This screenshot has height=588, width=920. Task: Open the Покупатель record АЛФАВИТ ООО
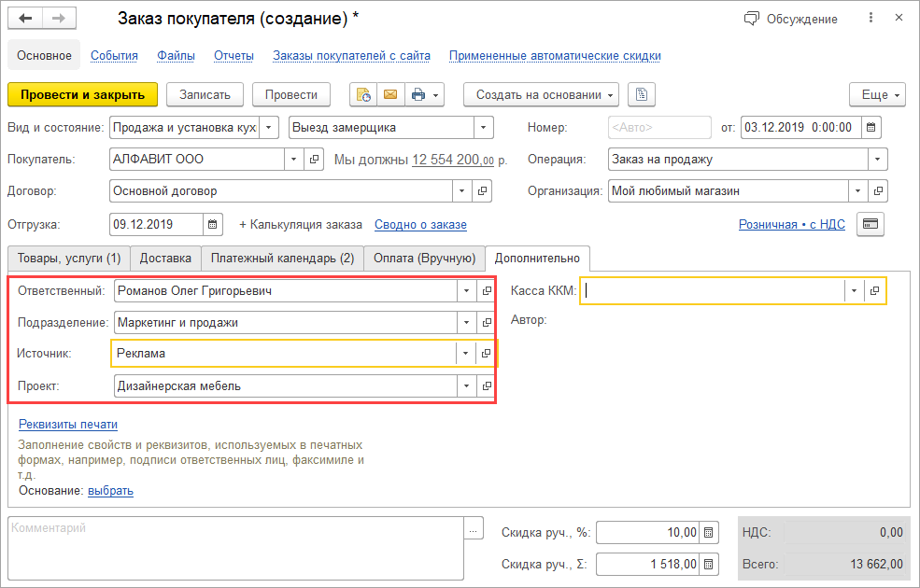point(315,159)
